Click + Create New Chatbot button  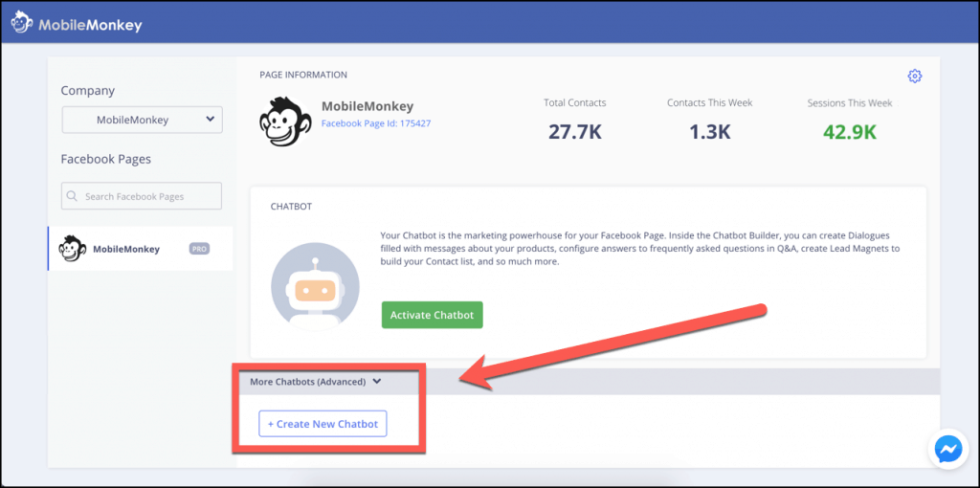point(323,424)
